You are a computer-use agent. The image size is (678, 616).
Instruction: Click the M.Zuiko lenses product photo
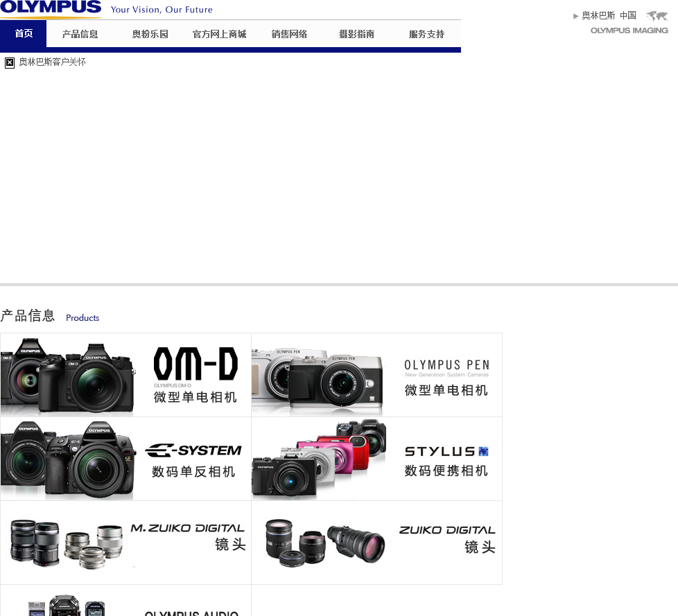coord(66,544)
